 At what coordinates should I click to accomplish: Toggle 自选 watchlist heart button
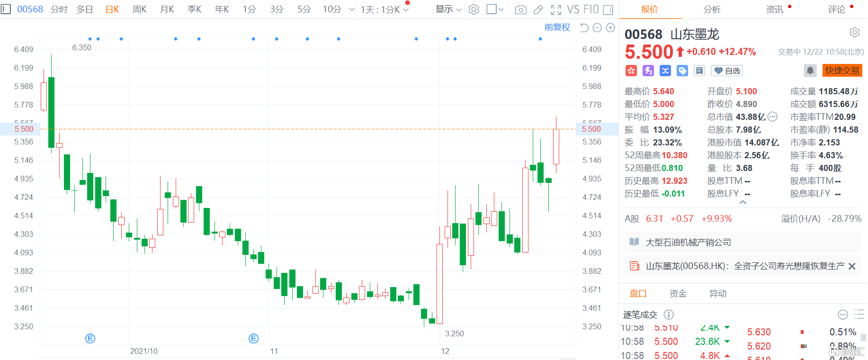click(727, 71)
